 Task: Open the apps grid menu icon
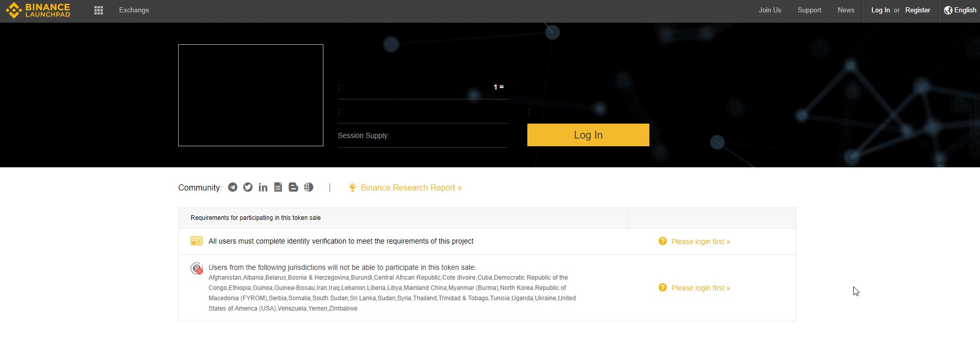pos(99,10)
